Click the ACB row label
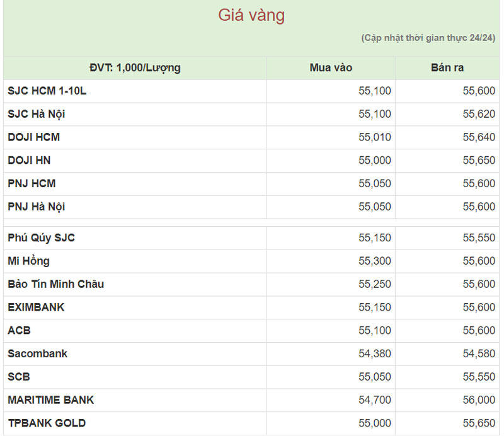Screen dimensions: 504x436 pos(19,330)
